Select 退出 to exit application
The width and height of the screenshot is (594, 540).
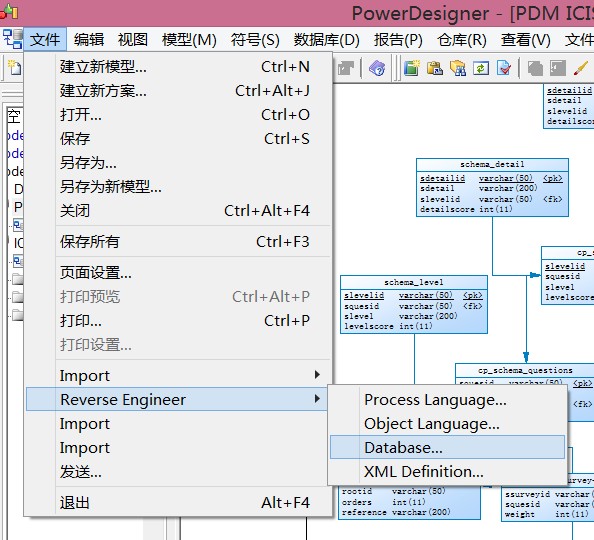coord(178,503)
